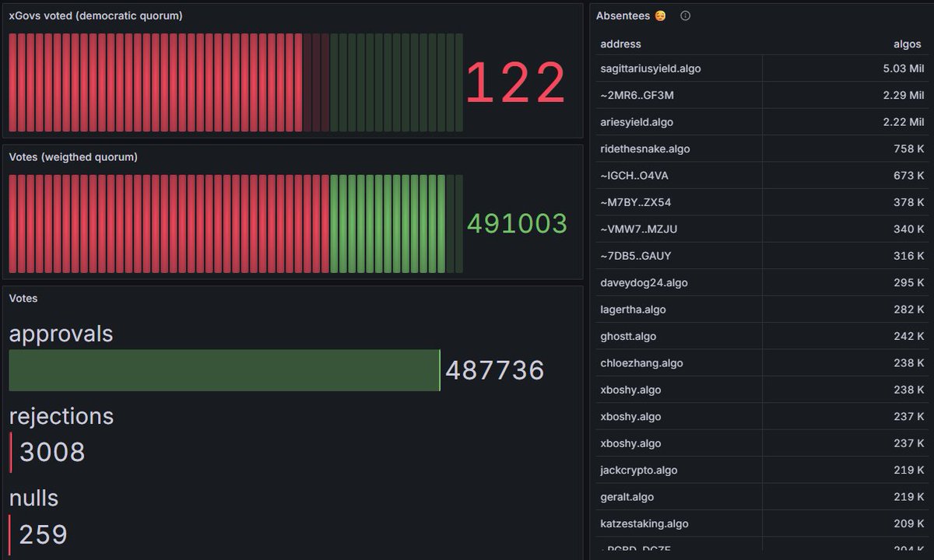Select the ~7DB5..GAUY address cell
Image resolution: width=934 pixels, height=560 pixels.
(x=679, y=256)
